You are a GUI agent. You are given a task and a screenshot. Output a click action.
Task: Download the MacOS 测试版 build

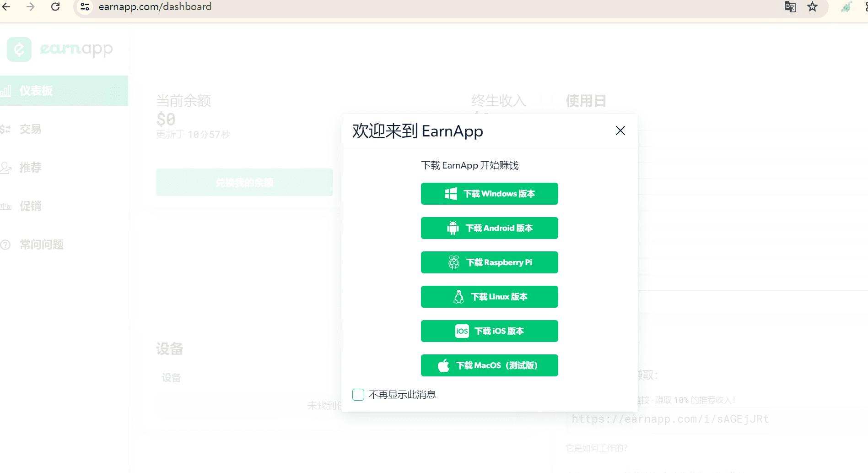point(489,365)
